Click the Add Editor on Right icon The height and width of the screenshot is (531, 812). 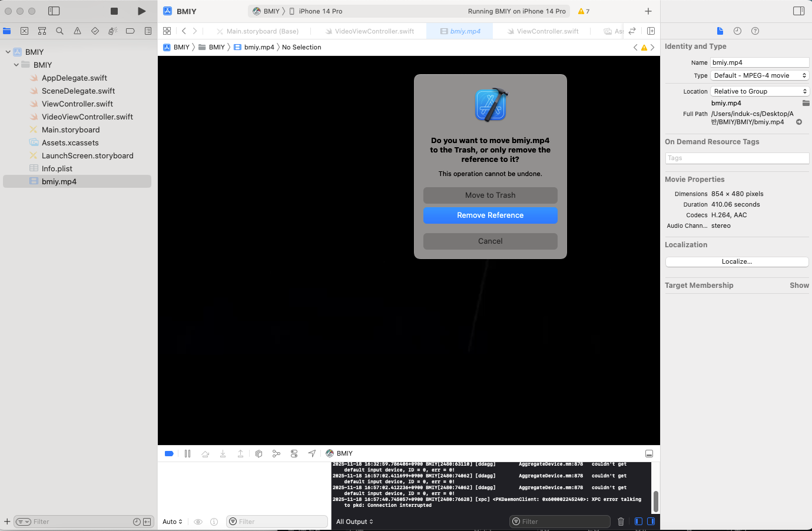(x=651, y=31)
